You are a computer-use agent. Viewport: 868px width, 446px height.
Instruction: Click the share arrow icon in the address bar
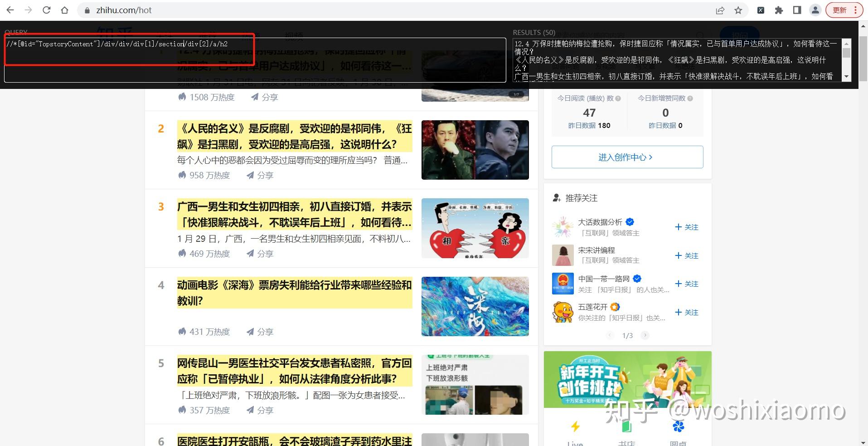click(x=720, y=10)
